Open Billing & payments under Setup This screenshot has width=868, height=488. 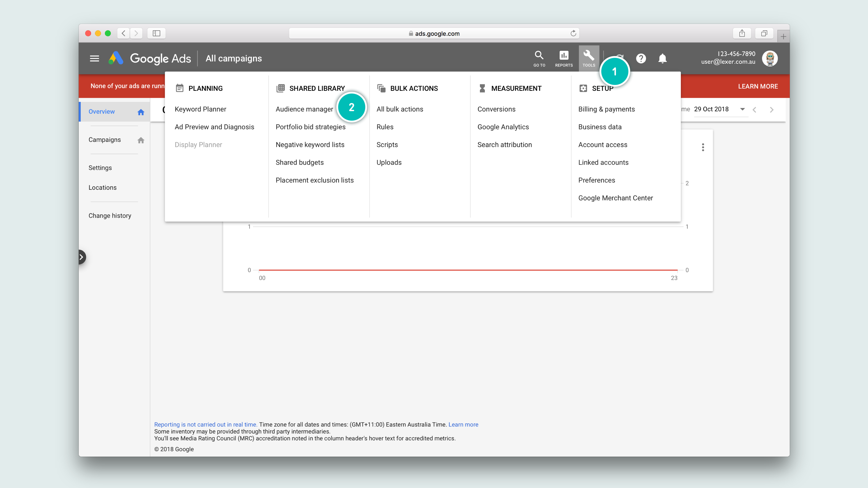[x=606, y=109]
